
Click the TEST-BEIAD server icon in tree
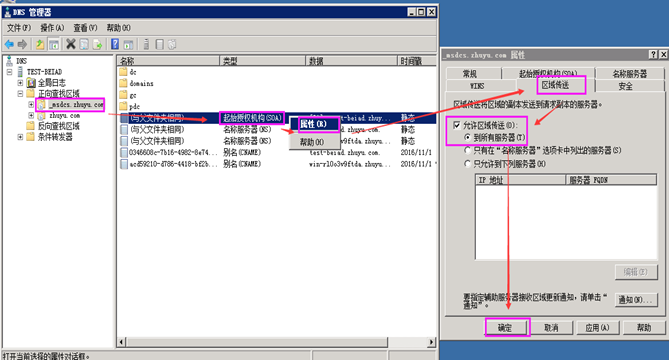[x=20, y=72]
